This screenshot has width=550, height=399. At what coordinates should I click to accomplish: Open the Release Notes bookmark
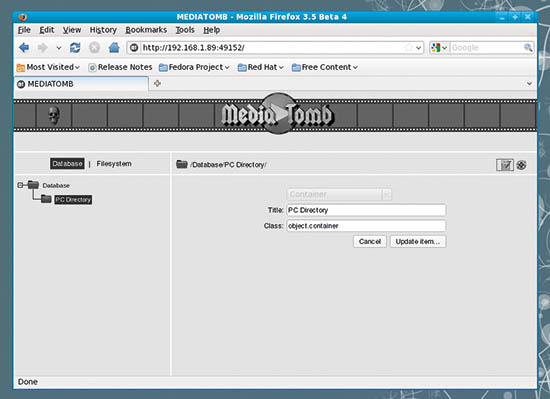pos(120,67)
